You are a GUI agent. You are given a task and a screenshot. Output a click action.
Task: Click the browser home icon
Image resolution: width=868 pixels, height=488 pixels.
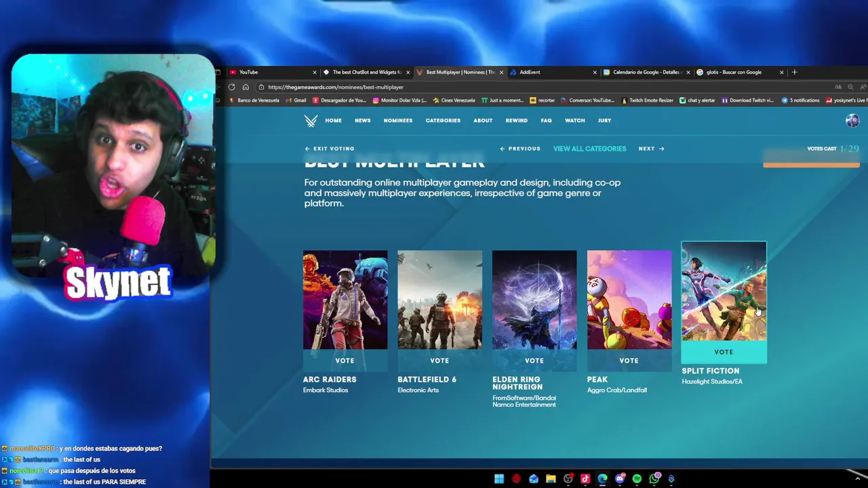(x=245, y=87)
